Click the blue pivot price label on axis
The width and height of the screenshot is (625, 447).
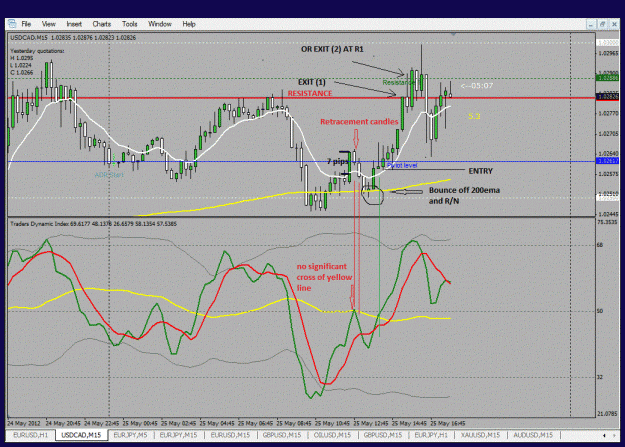coord(607,161)
